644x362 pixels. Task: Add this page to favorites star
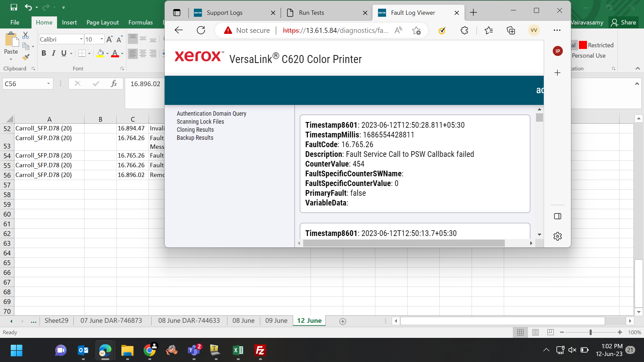[416, 31]
